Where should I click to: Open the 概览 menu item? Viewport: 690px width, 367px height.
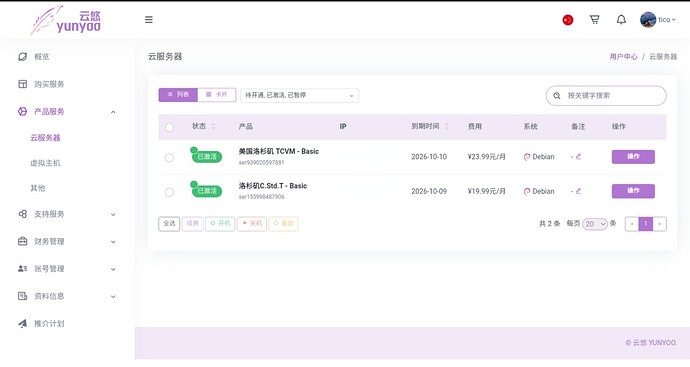pyautogui.click(x=42, y=57)
